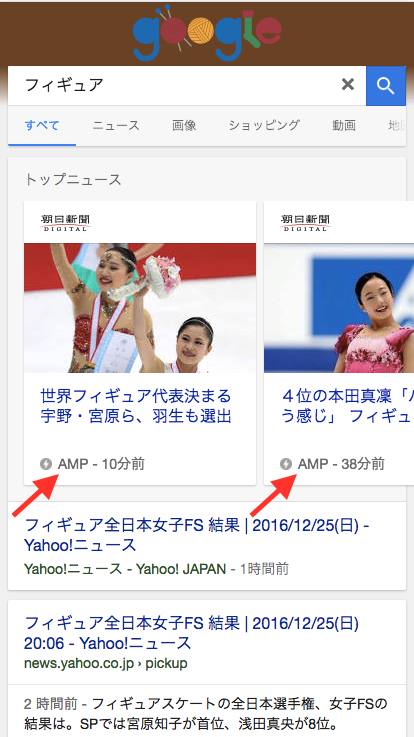
Task: Open the 動画 tab
Action: click(344, 125)
